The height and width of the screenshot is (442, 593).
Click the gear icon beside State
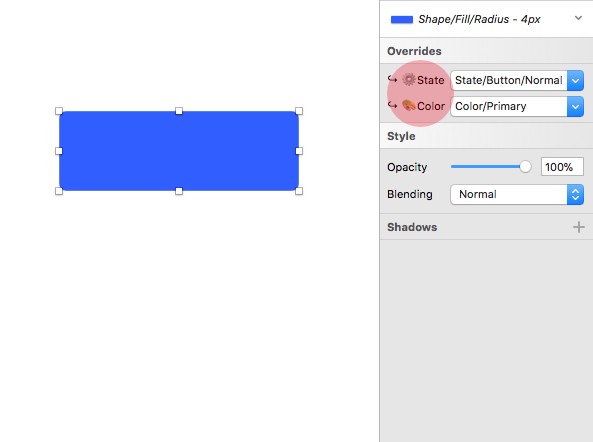tap(408, 80)
